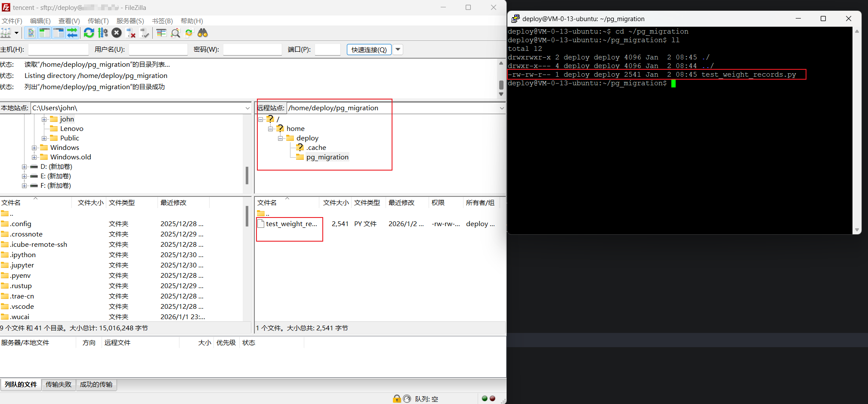Open the Site Manager dropdown arrow
Viewport: 868px width, 404px height.
tap(16, 33)
